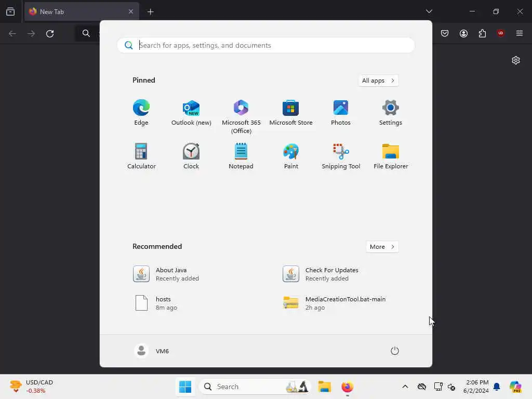Screen dimensions: 532x399
Task: Click the Windows Start button on taskbar
Action: click(x=185, y=387)
